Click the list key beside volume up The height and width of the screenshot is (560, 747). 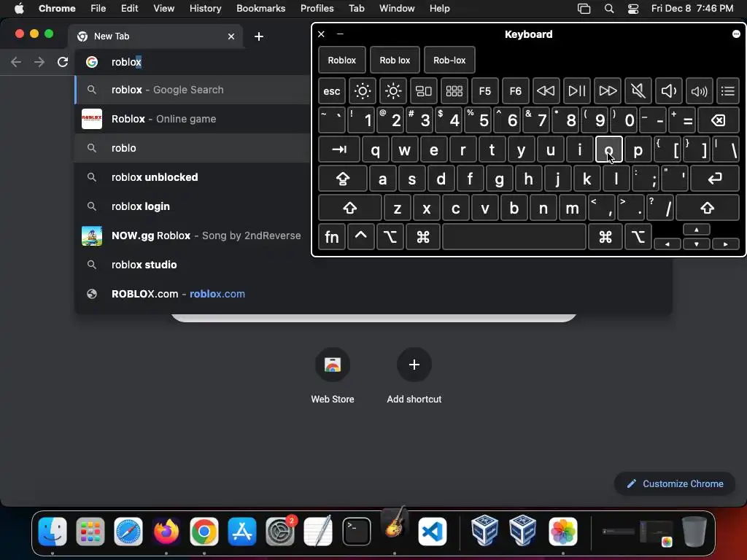point(728,91)
